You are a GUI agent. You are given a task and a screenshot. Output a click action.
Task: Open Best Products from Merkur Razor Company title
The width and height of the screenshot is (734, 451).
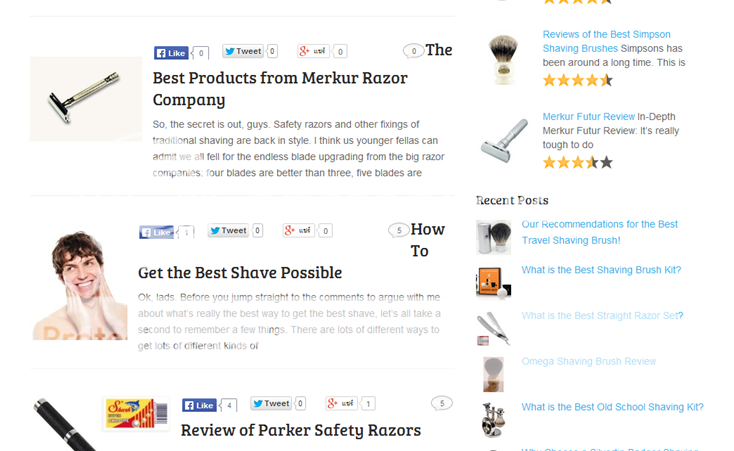pyautogui.click(x=280, y=89)
